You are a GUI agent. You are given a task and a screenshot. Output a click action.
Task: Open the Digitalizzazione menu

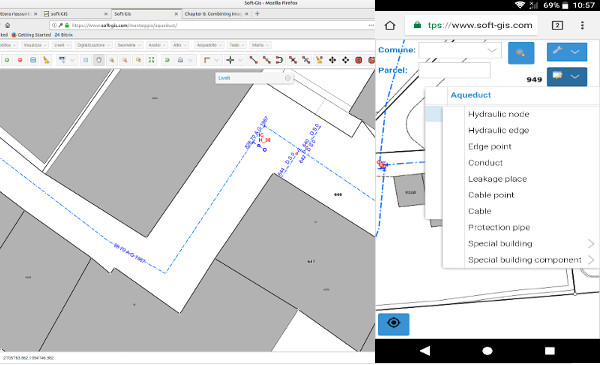coord(93,45)
